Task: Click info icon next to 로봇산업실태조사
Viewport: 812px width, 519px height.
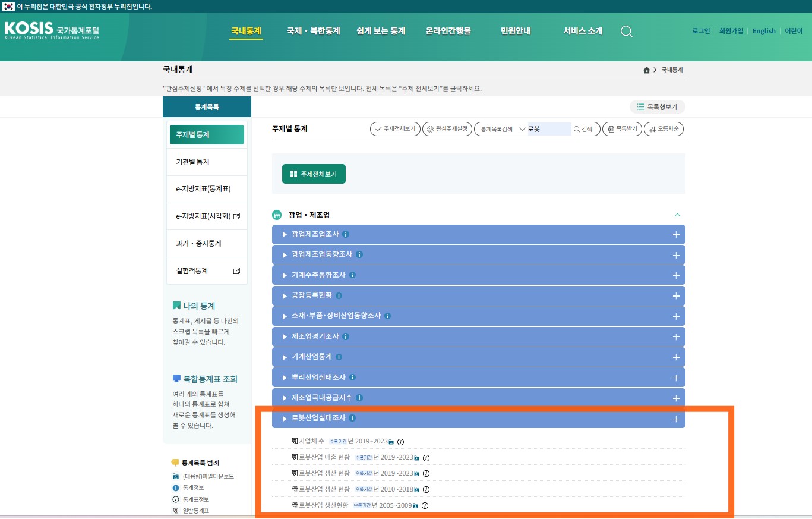Action: (x=352, y=418)
